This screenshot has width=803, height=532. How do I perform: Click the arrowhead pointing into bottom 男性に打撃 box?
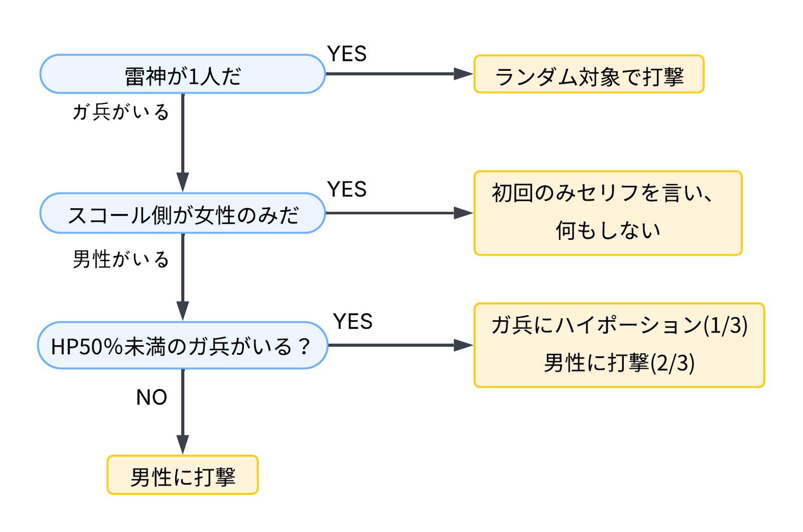(183, 444)
